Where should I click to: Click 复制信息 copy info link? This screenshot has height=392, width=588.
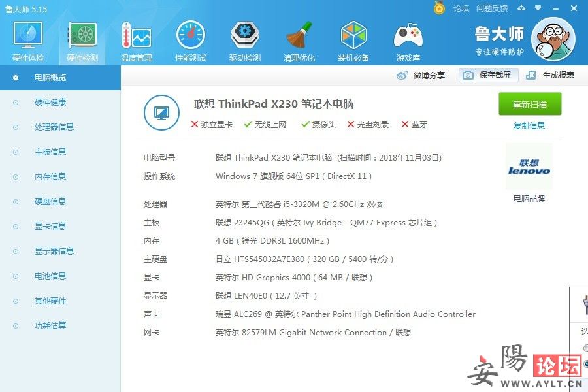(529, 125)
